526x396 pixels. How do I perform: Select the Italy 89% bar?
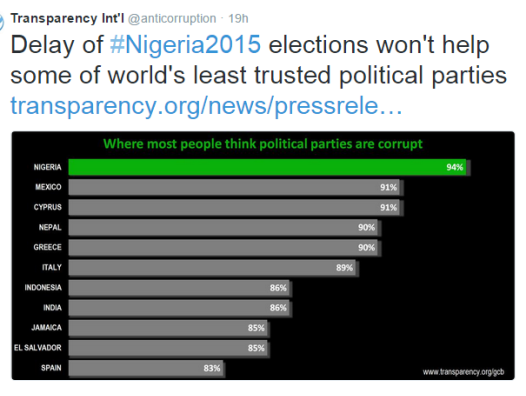(214, 268)
